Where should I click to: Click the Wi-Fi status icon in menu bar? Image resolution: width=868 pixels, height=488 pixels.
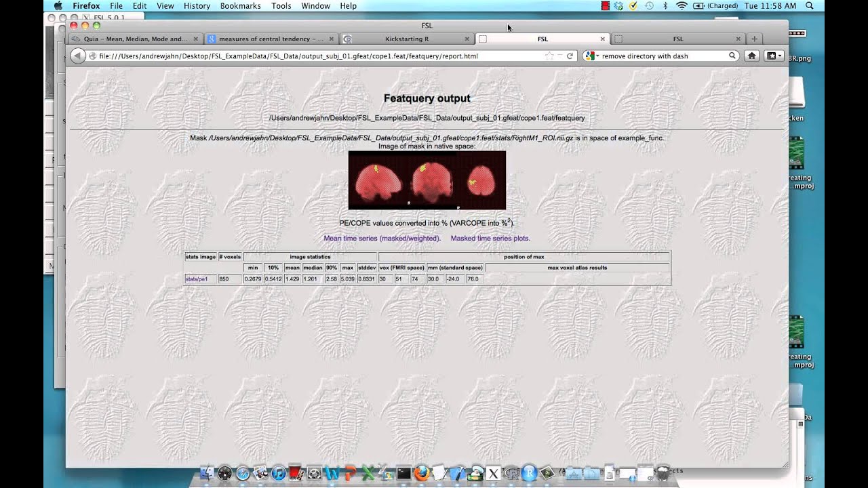click(x=682, y=6)
